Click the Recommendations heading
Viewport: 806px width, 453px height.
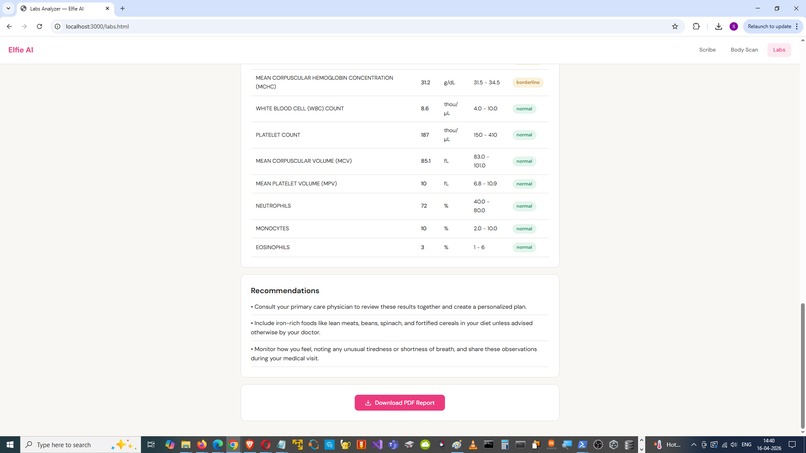[285, 291]
